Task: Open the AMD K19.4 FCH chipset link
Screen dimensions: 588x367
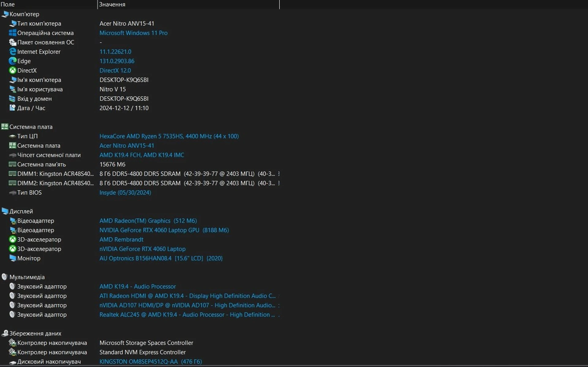Action: point(142,155)
